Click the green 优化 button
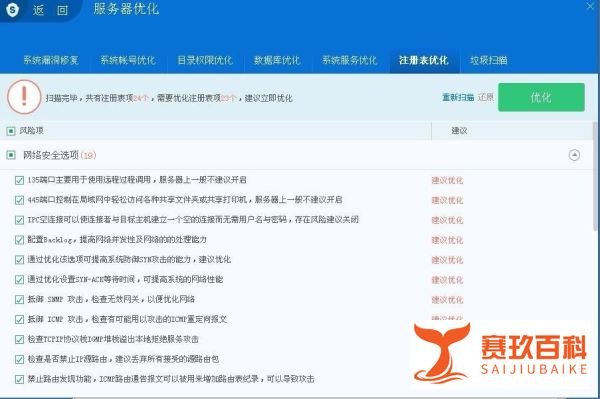Viewport: 600px width, 399px height. pyautogui.click(x=541, y=97)
